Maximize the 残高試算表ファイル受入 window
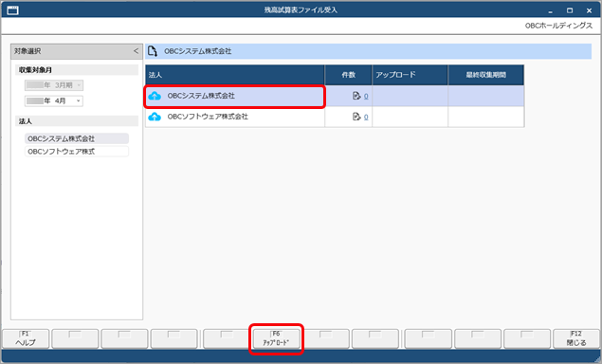The height and width of the screenshot is (364, 602). [570, 10]
